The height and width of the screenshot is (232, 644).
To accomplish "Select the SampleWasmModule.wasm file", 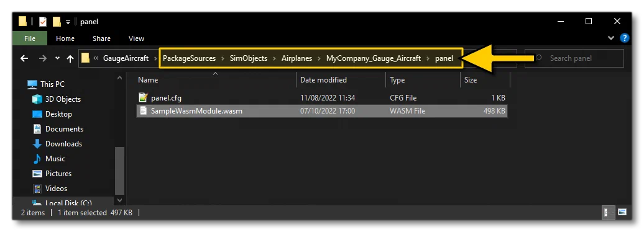I will [x=196, y=111].
